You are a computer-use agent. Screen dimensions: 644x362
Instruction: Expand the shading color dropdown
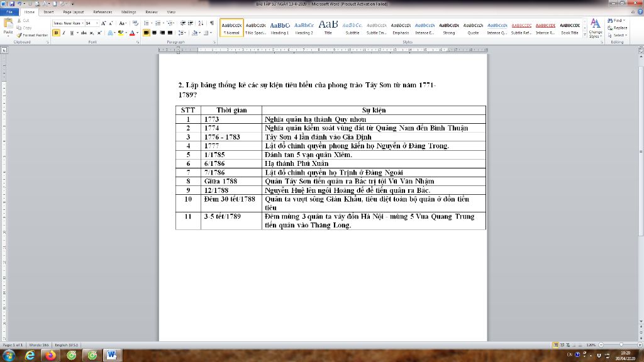[200, 33]
